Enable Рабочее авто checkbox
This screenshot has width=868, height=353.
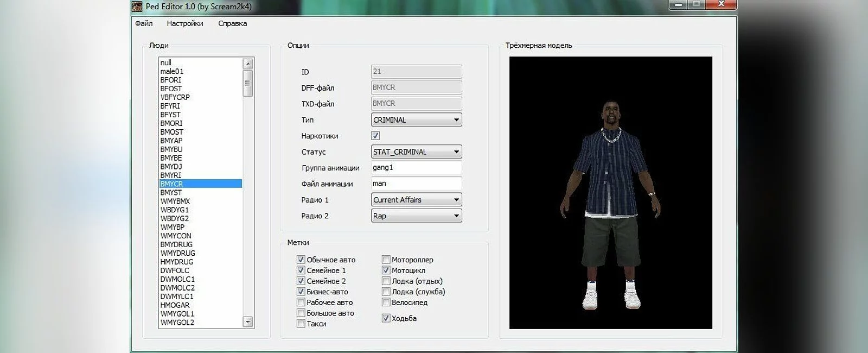coord(301,302)
